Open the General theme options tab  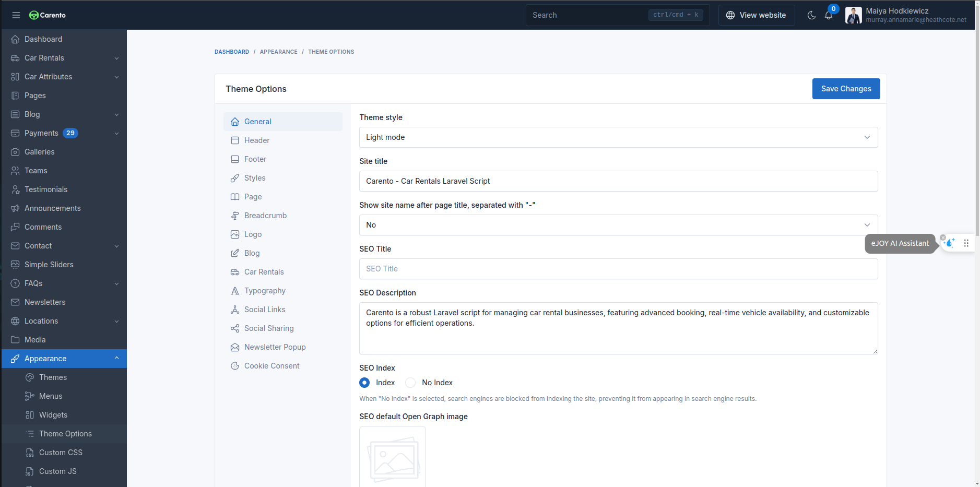click(x=283, y=122)
